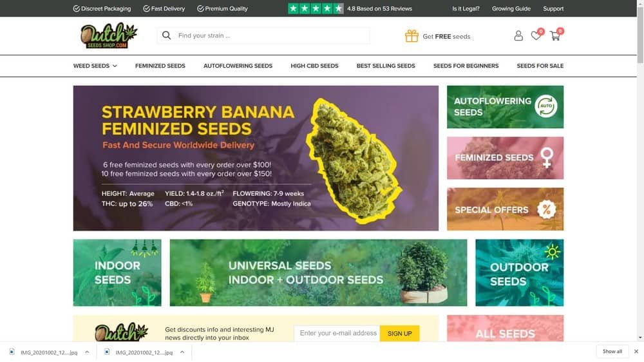Open the Growing Guide link
Screen dimensions: 644x362
pyautogui.click(x=511, y=8)
